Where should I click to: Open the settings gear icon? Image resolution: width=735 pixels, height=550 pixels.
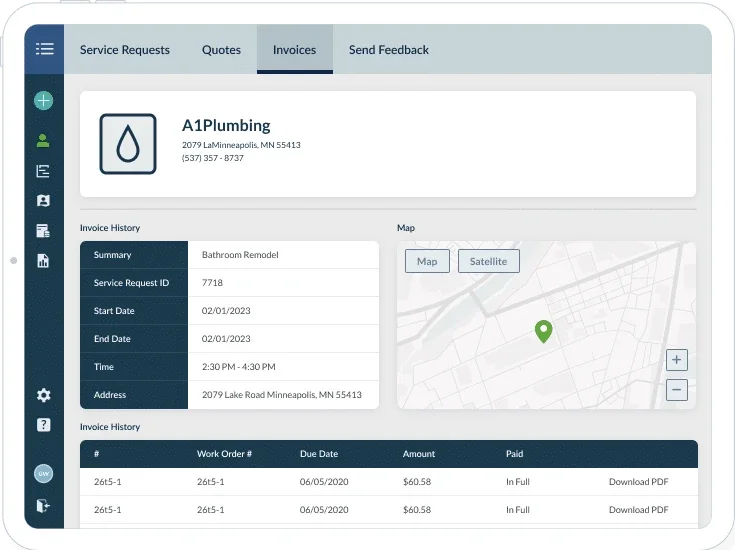44,395
